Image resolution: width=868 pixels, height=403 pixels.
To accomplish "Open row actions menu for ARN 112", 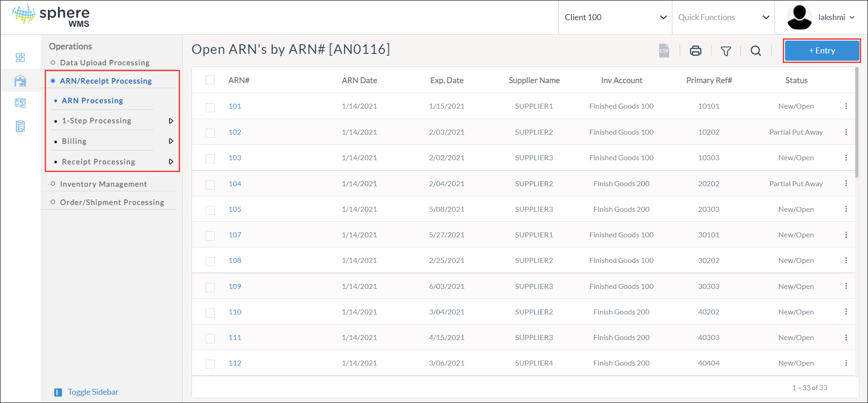I will [x=846, y=363].
